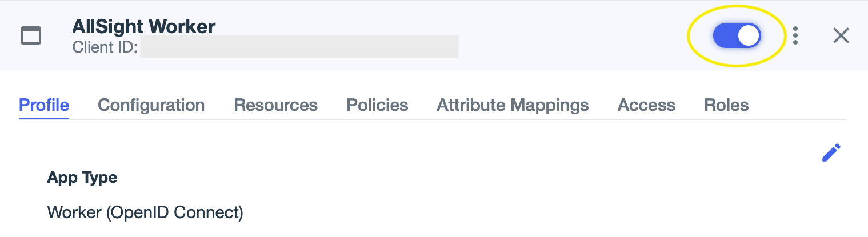Viewport: 868px width, 237px height.
Task: Go to the Policies tab
Action: 377,105
